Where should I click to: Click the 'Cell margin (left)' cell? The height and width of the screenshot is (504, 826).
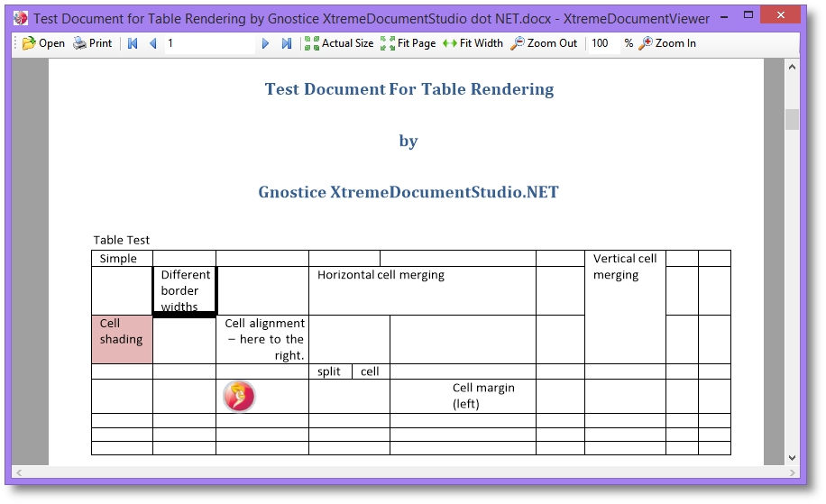[x=463, y=396]
